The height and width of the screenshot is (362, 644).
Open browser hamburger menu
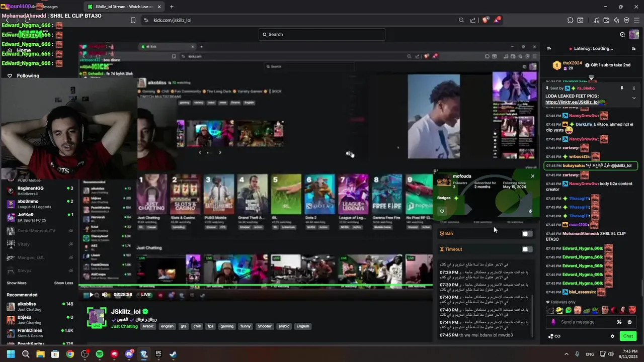tap(636, 20)
